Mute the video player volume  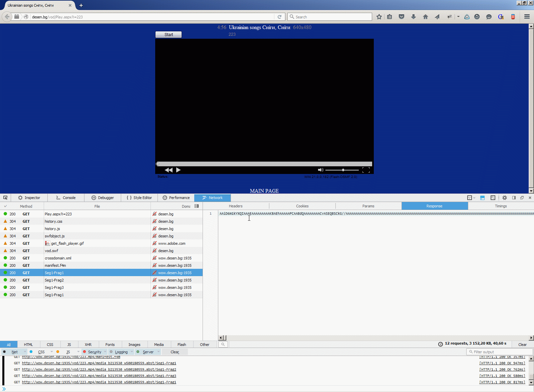pos(320,170)
